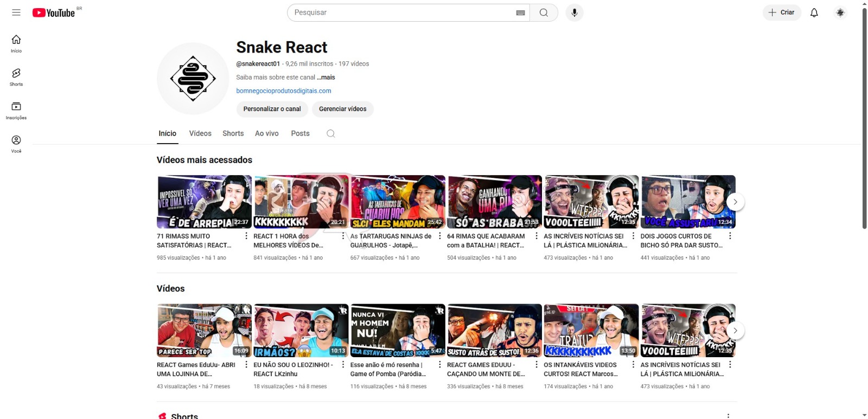Switch to the Shorts channel tab
Image resolution: width=868 pixels, height=419 pixels.
coord(233,133)
